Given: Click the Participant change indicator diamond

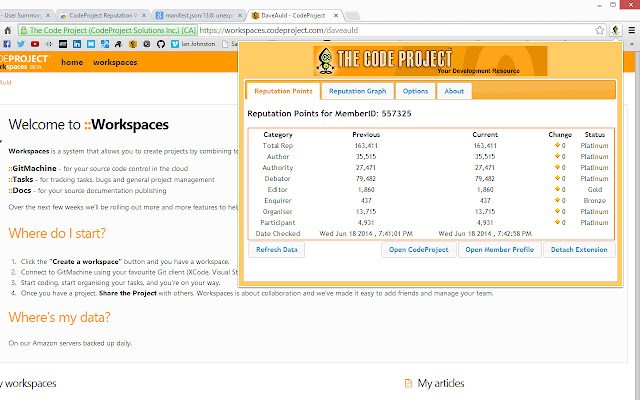Looking at the screenshot, I should (x=557, y=222).
